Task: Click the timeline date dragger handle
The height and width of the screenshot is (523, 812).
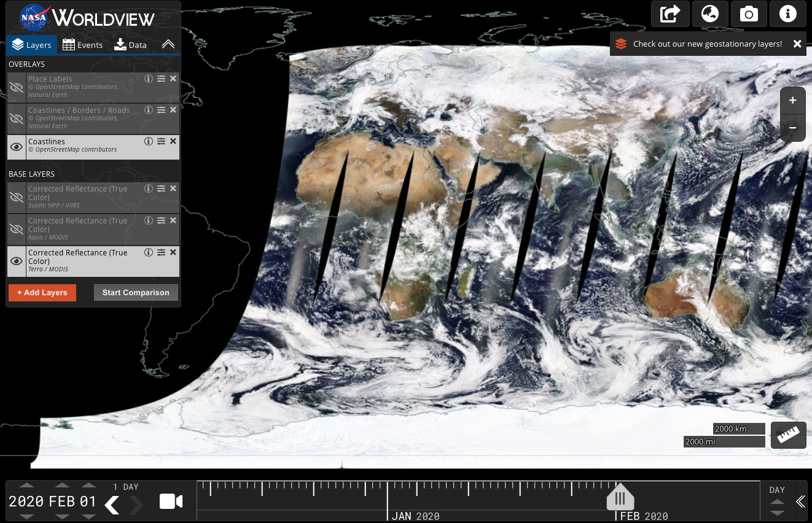Action: click(x=620, y=497)
